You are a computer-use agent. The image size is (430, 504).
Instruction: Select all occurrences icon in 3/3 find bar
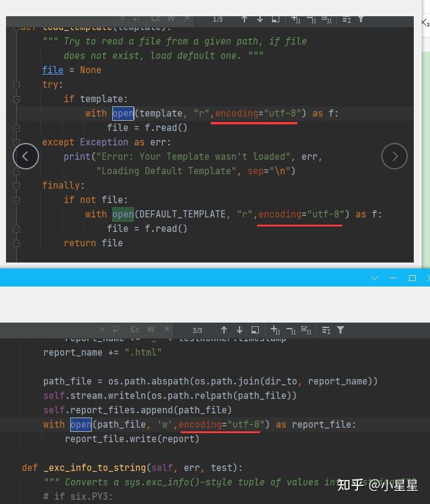point(306,330)
